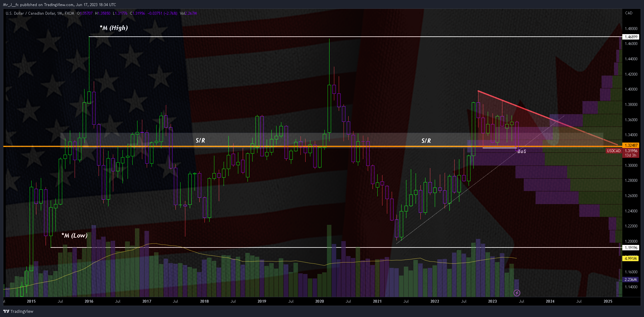This screenshot has width=644, height=317.
Task: Click the 2025 label on time axis
Action: (608, 301)
